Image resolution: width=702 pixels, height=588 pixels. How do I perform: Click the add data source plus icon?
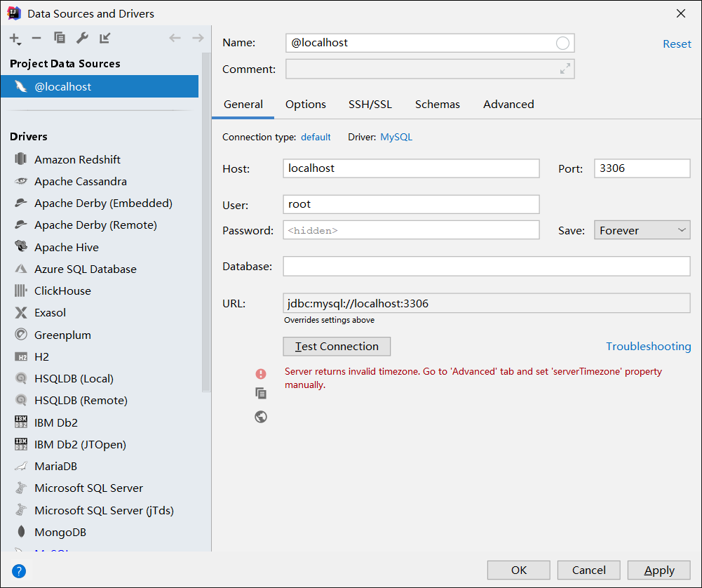coord(15,39)
